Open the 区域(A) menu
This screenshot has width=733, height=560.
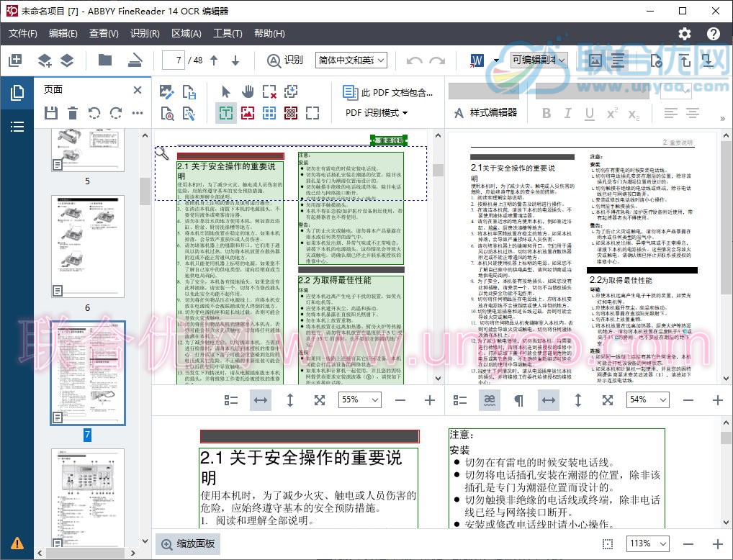pyautogui.click(x=186, y=34)
